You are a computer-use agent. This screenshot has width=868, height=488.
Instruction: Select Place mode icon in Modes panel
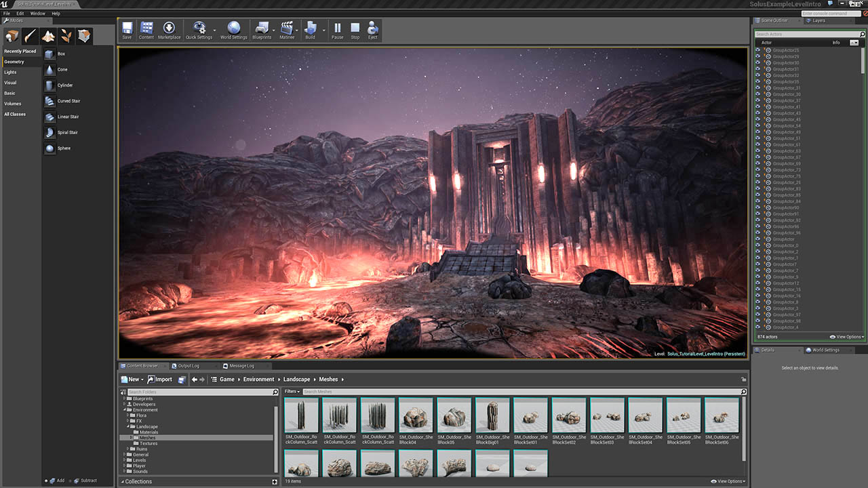[x=13, y=36]
